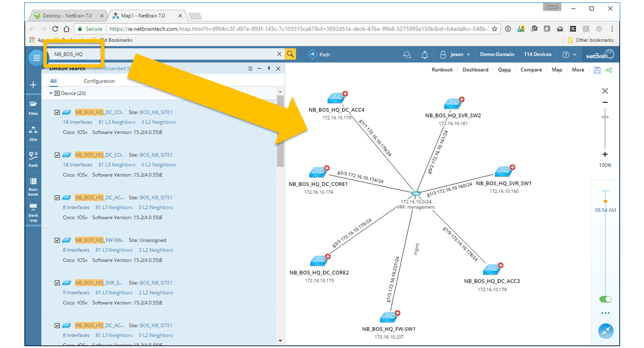This screenshot has height=348, width=644.
Task: Open 81 L3 Neighbors of FW-SW device
Action: [x=114, y=250]
